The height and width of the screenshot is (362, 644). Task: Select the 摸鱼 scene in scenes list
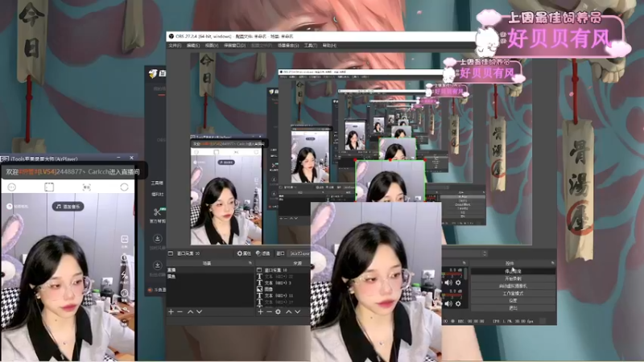(210, 276)
